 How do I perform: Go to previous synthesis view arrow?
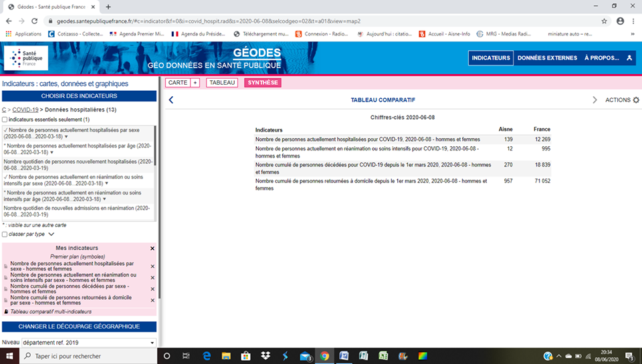tap(171, 100)
